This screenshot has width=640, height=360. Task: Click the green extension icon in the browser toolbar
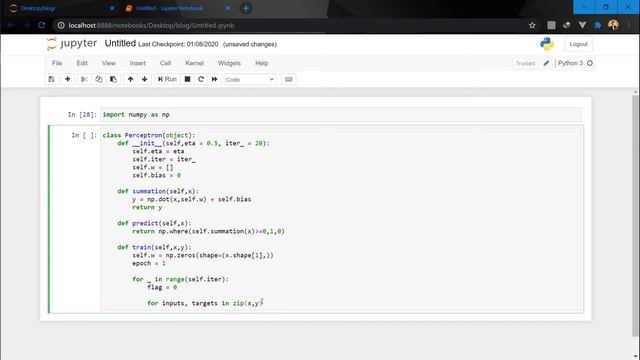point(567,25)
